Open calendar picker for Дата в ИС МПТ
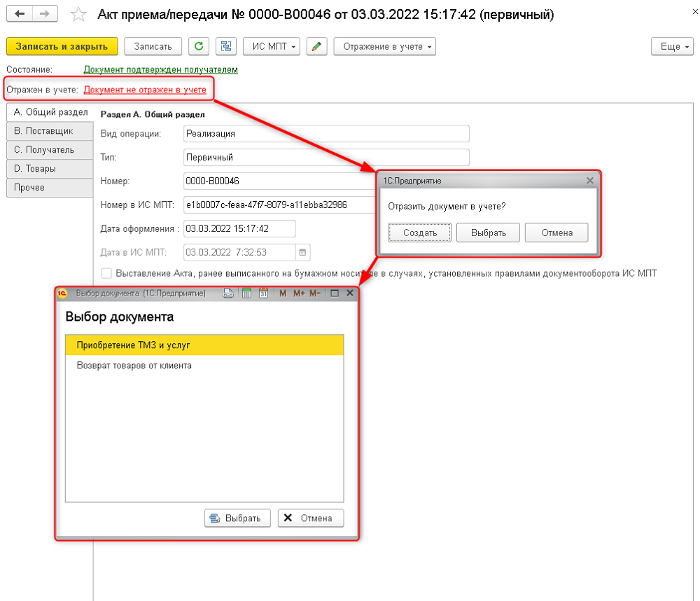Image resolution: width=700 pixels, height=601 pixels. click(302, 252)
